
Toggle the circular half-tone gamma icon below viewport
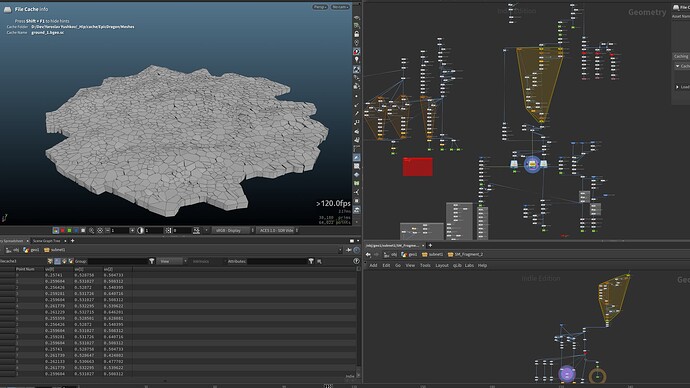click(140, 231)
